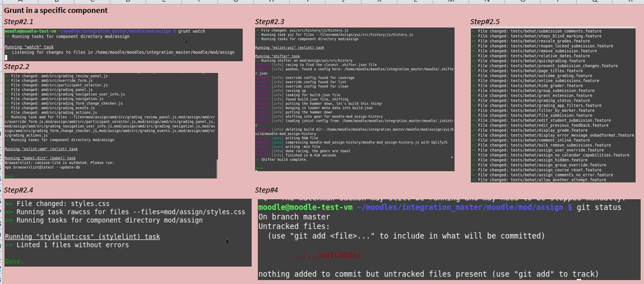644x284 pixels.
Task: Click "tests/behat/rescale_grades.feature" line
Action: (x=531, y=41)
